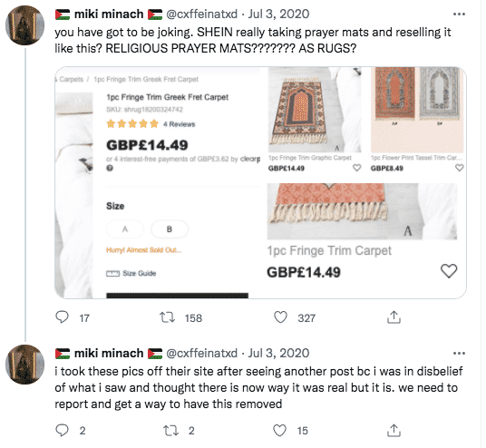
Task: Open the orange prayer mat product image
Action: click(315, 110)
